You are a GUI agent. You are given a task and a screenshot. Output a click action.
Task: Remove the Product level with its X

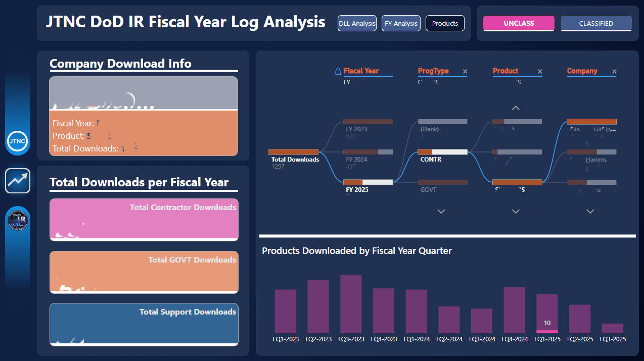540,72
